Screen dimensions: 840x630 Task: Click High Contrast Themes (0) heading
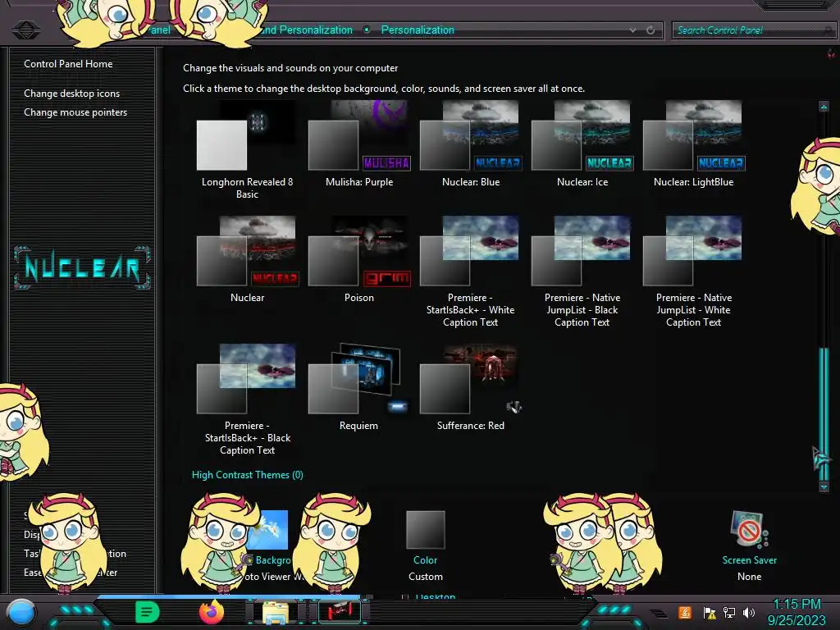tap(248, 475)
